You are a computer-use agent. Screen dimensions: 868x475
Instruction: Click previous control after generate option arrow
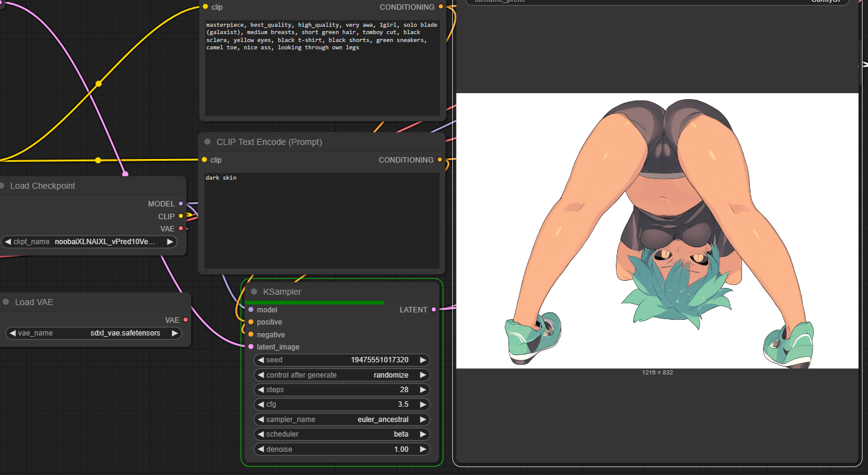(x=261, y=375)
